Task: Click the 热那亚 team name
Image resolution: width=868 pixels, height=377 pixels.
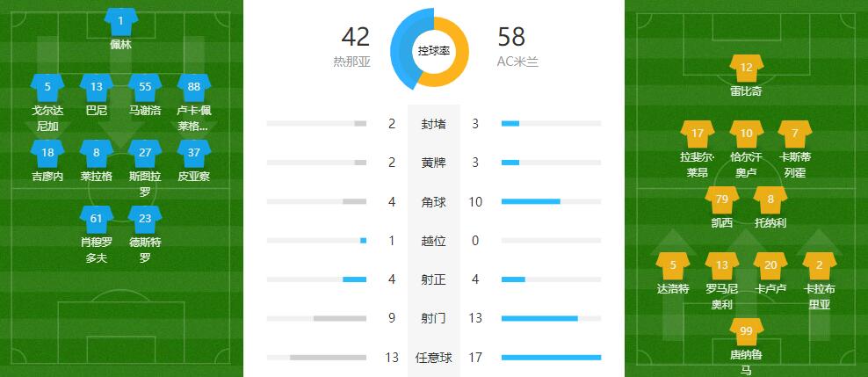Action: pyautogui.click(x=351, y=62)
